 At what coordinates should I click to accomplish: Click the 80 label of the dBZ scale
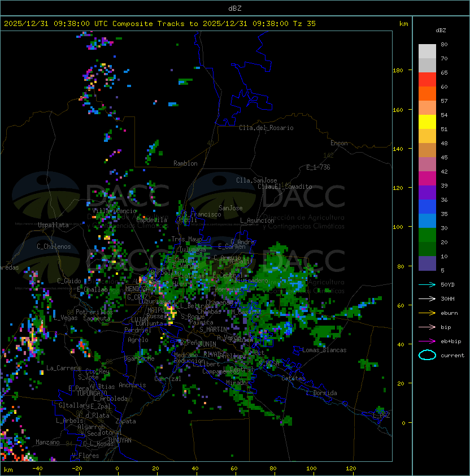[444, 44]
